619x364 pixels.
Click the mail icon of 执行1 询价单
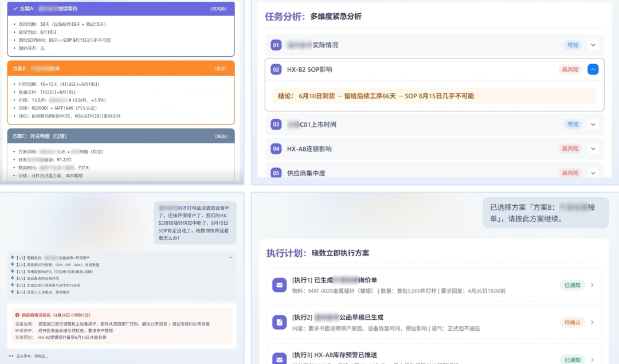[x=280, y=285]
